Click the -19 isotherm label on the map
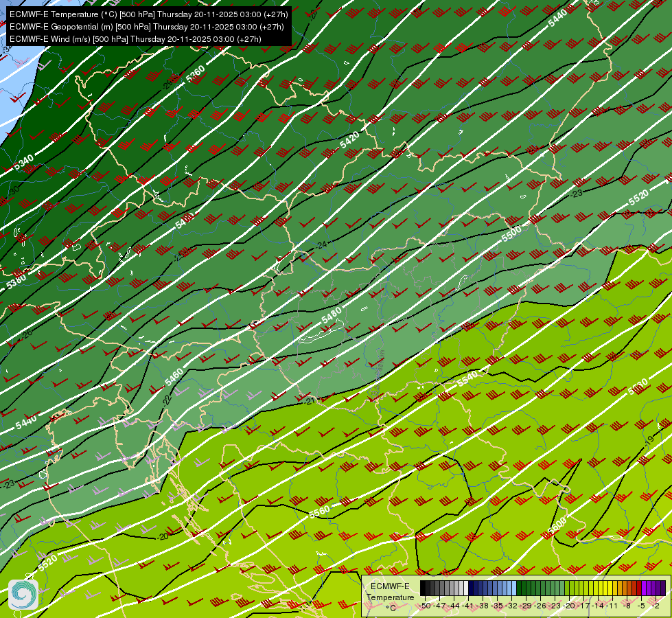 [x=649, y=440]
